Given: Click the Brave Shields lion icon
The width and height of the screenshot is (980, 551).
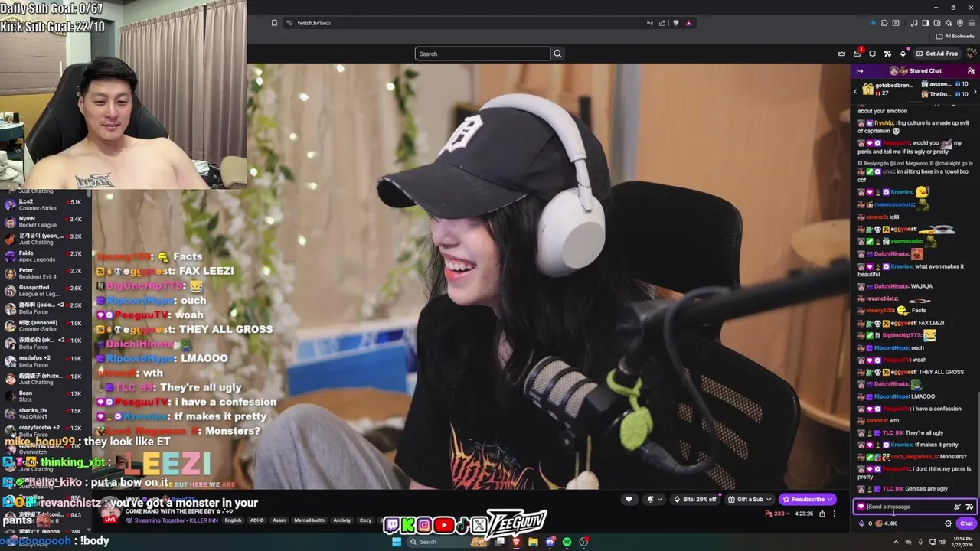Looking at the screenshot, I should pyautogui.click(x=675, y=23).
